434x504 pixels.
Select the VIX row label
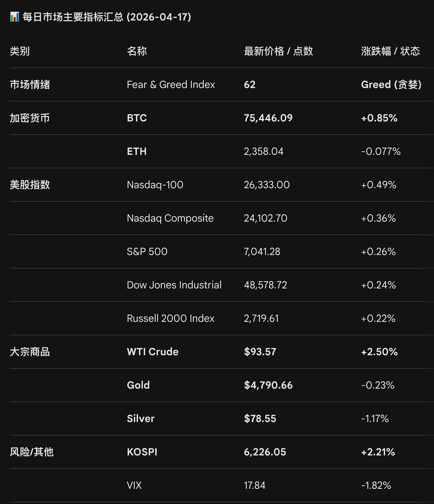(134, 485)
